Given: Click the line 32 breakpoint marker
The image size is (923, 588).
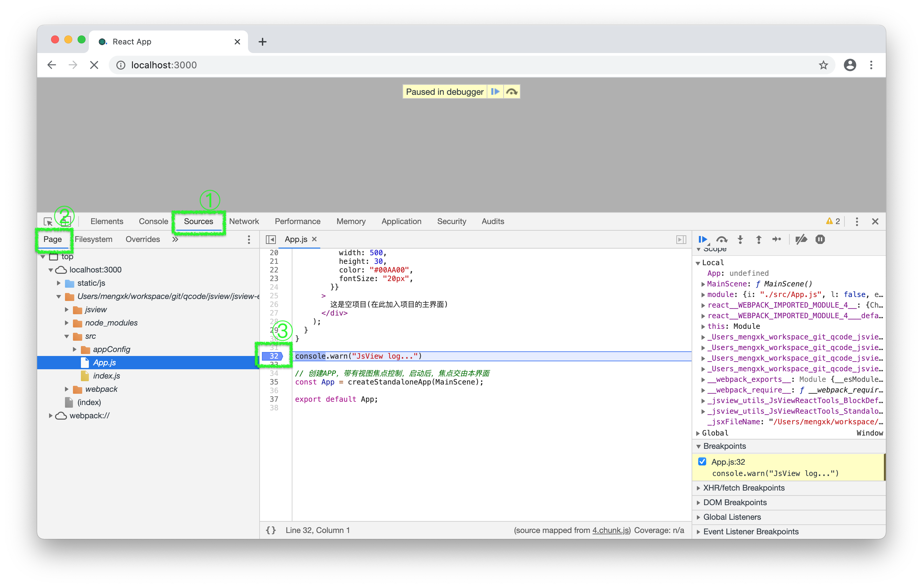Looking at the screenshot, I should tap(273, 356).
